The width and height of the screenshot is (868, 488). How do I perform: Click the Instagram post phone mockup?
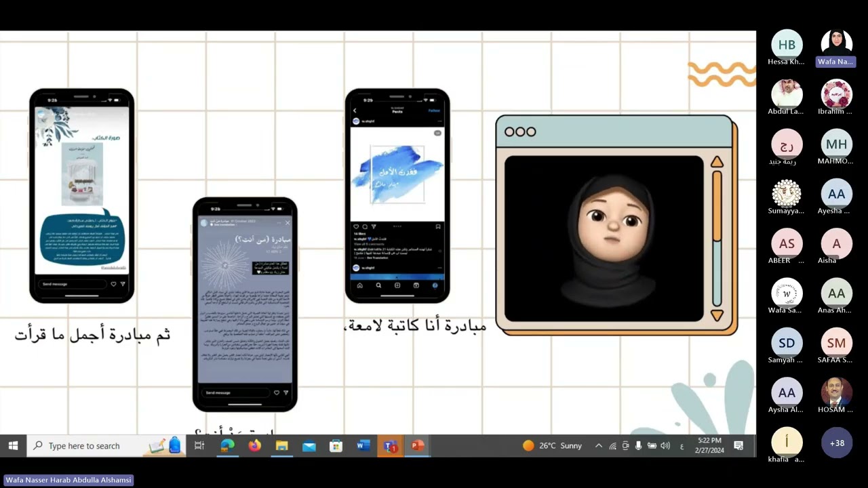[x=397, y=196]
